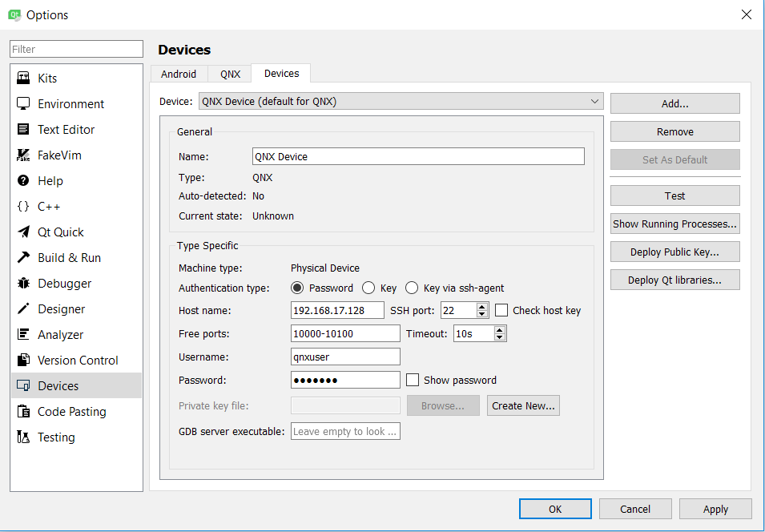Click the Environment monitor icon
Screen dimensions: 765x532
23,103
